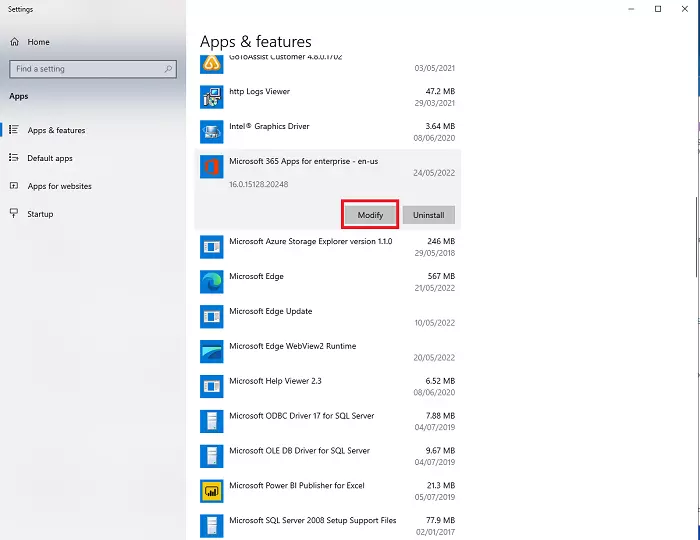This screenshot has height=540, width=700.
Task: Select Microsoft Power BI Publisher for Excel
Action: tap(296, 485)
